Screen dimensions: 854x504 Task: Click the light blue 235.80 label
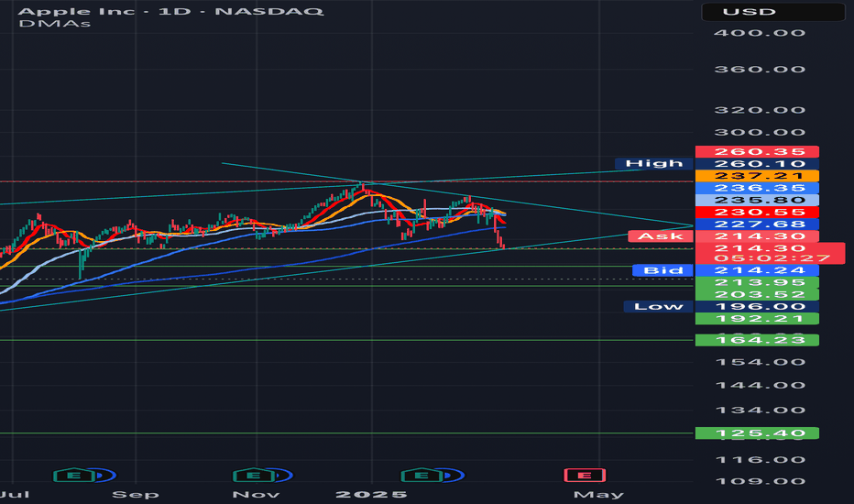(757, 200)
